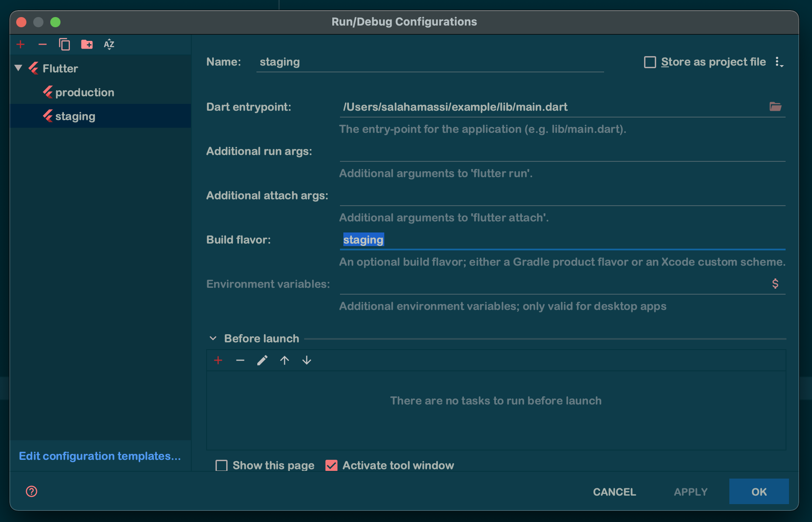Open Edit configuration templates link
The height and width of the screenshot is (522, 812).
(x=100, y=456)
